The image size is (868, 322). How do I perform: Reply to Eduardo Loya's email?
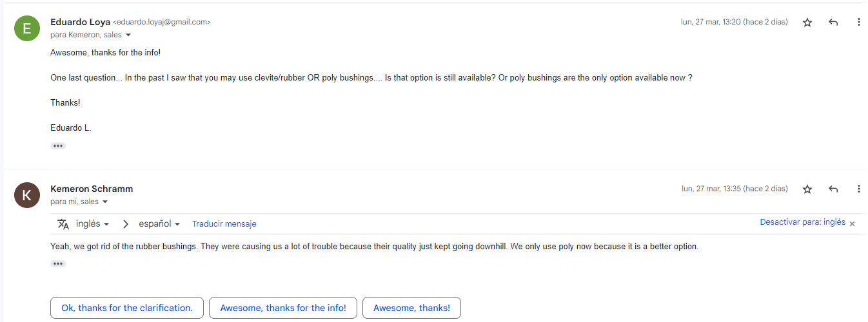coord(833,23)
